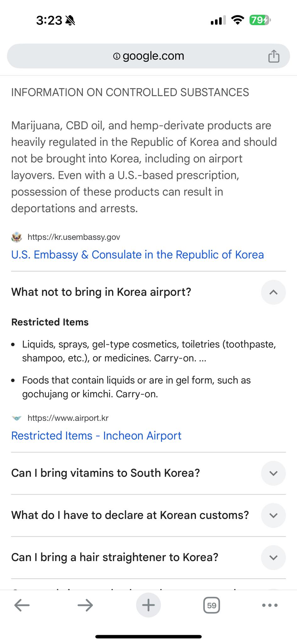Tap the home indicator bar at bottom
Viewport: 297px width, 644px height.
point(148,637)
